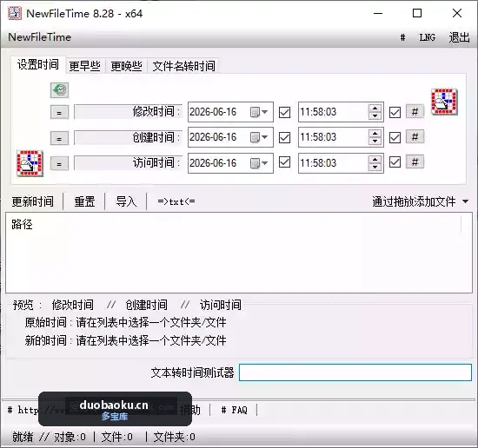Click the 捐助 donate link
The width and height of the screenshot is (478, 448).
[x=190, y=410]
